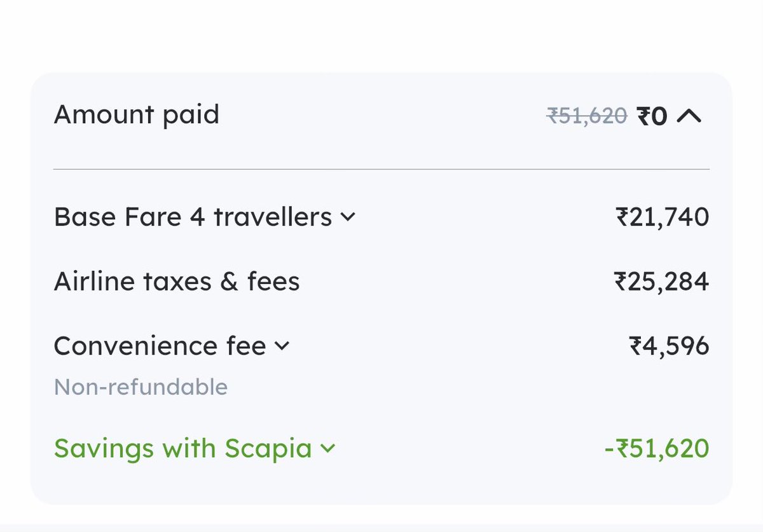Click the rupee symbol in the ₹0 total
763x532 pixels.
643,116
